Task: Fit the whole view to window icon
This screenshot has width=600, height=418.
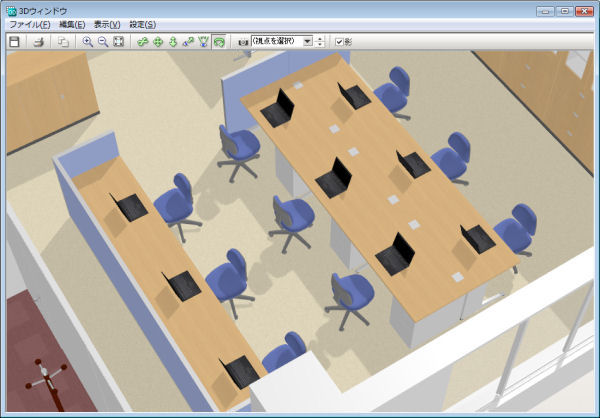Action: (x=119, y=42)
